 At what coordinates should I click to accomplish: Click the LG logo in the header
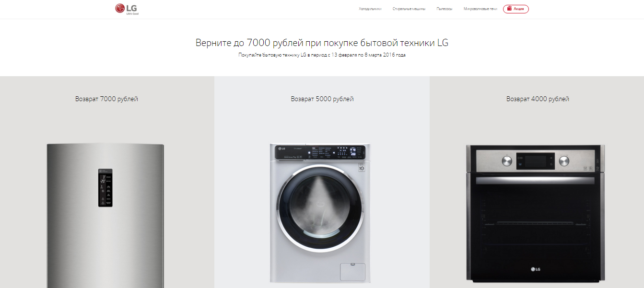pos(127,9)
